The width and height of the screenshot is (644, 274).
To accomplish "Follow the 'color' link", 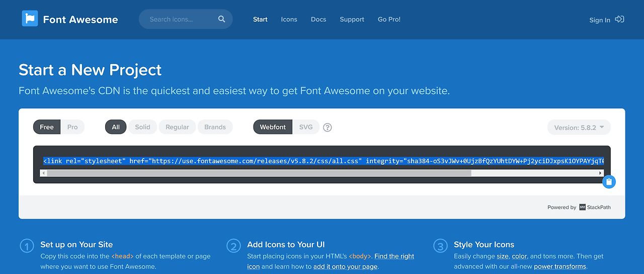I will [x=519, y=256].
